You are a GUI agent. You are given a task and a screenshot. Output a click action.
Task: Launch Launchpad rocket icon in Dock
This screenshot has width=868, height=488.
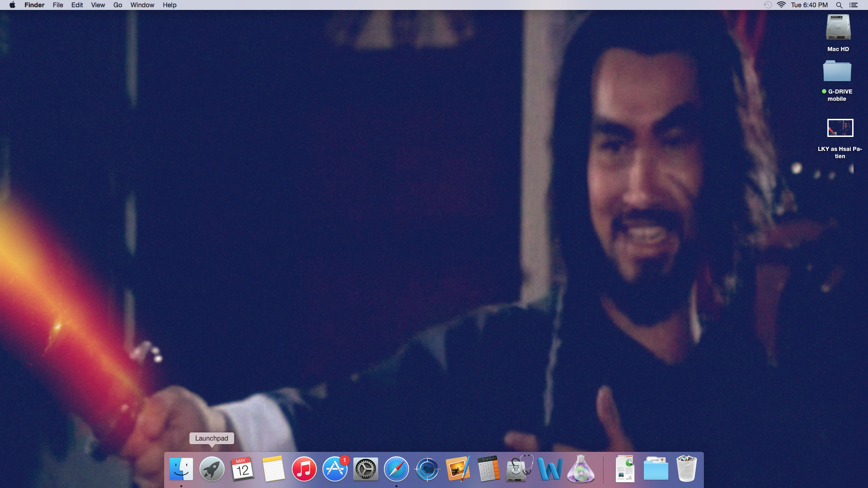[212, 469]
